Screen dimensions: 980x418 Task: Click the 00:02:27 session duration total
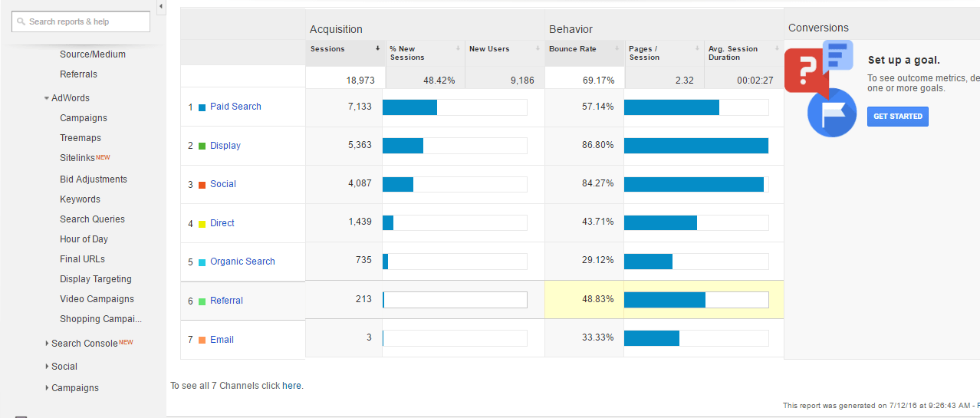tap(755, 80)
